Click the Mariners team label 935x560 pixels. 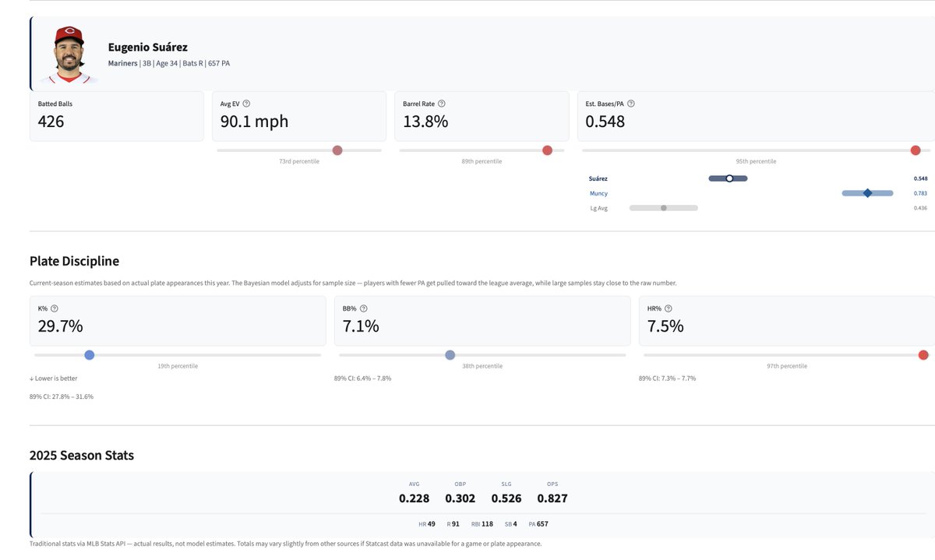123,63
